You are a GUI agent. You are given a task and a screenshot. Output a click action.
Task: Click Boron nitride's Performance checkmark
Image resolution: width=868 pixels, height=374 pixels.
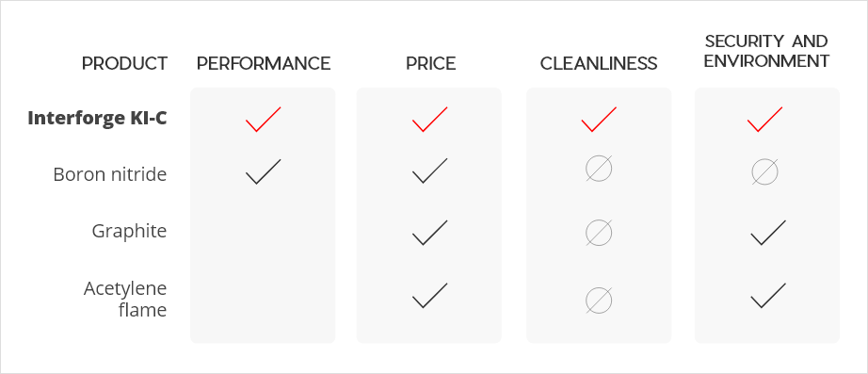tap(263, 171)
